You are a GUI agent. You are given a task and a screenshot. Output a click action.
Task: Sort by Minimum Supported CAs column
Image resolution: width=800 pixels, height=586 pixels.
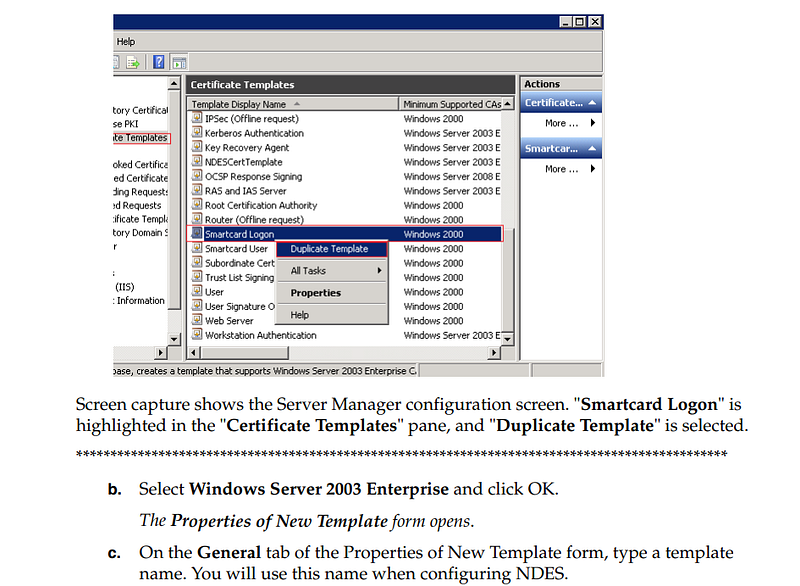click(x=452, y=104)
